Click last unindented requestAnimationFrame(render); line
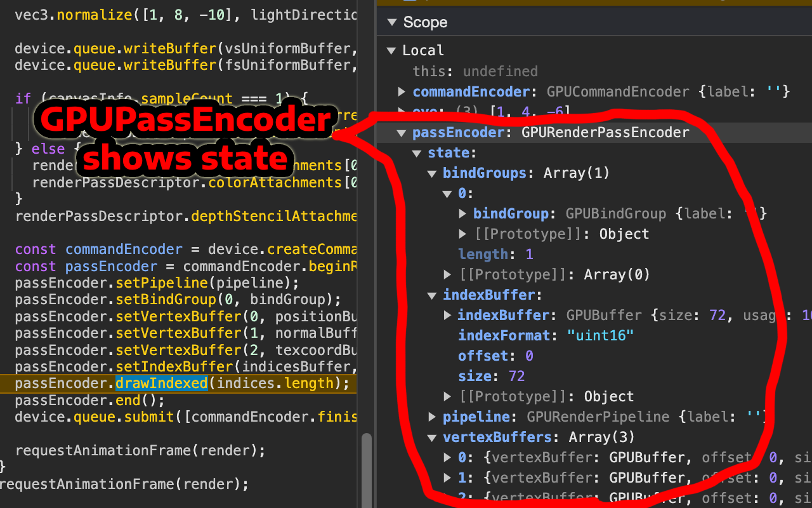Screen dimensions: 812x508 click(124, 485)
